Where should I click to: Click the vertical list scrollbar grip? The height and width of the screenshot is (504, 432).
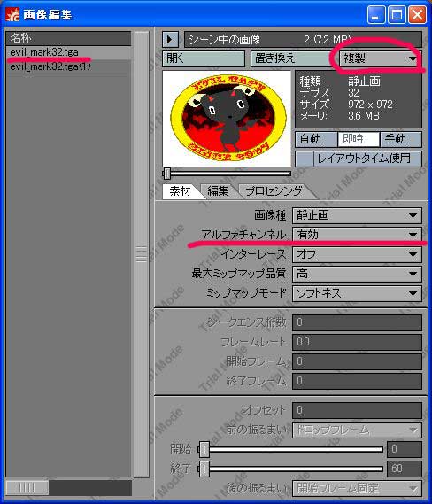[x=142, y=254]
